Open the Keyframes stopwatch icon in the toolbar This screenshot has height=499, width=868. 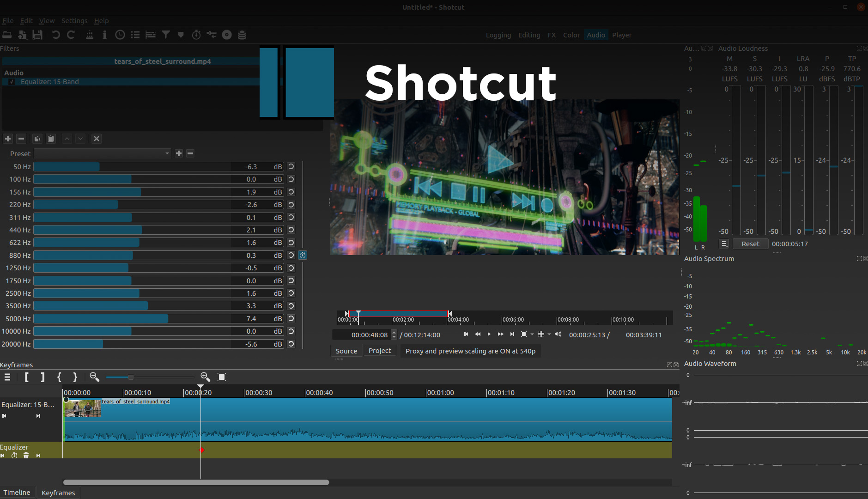click(196, 35)
